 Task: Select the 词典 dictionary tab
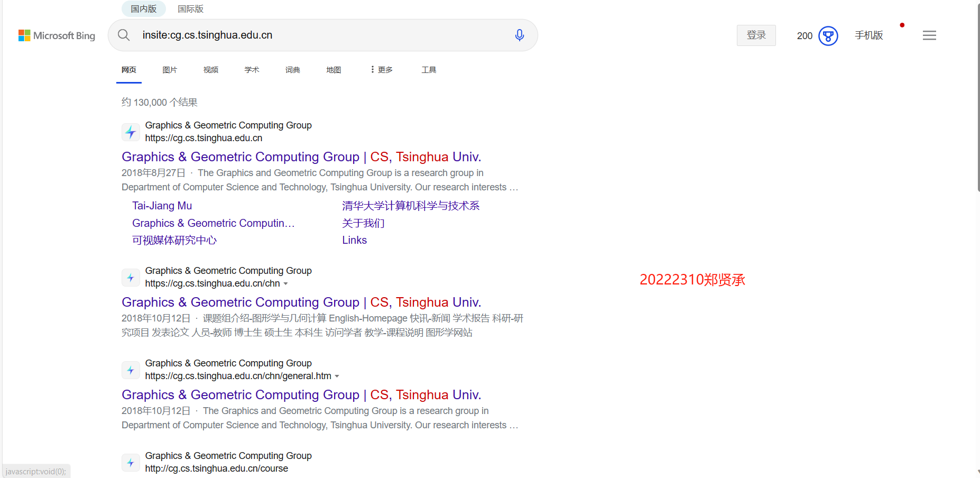tap(293, 70)
